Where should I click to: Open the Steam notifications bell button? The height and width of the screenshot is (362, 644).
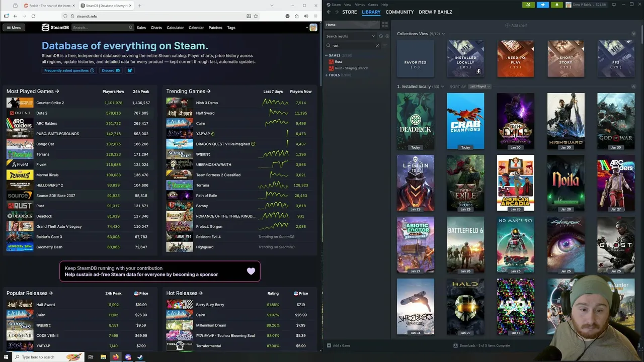pyautogui.click(x=557, y=5)
